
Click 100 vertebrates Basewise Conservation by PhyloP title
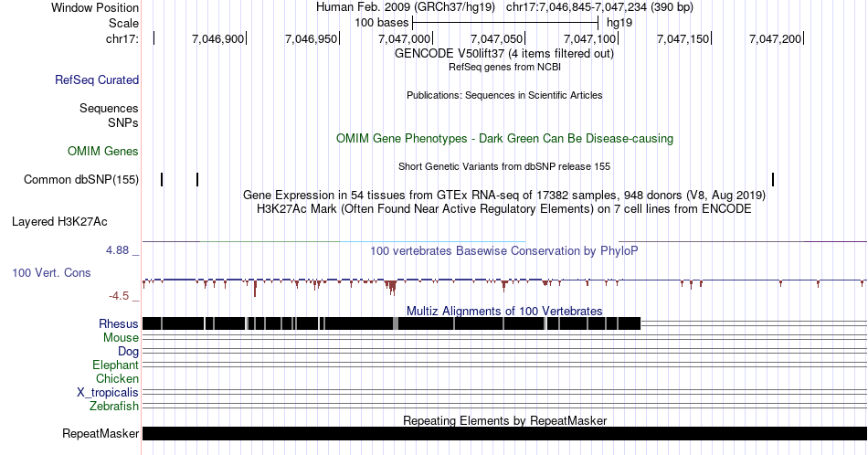(504, 250)
